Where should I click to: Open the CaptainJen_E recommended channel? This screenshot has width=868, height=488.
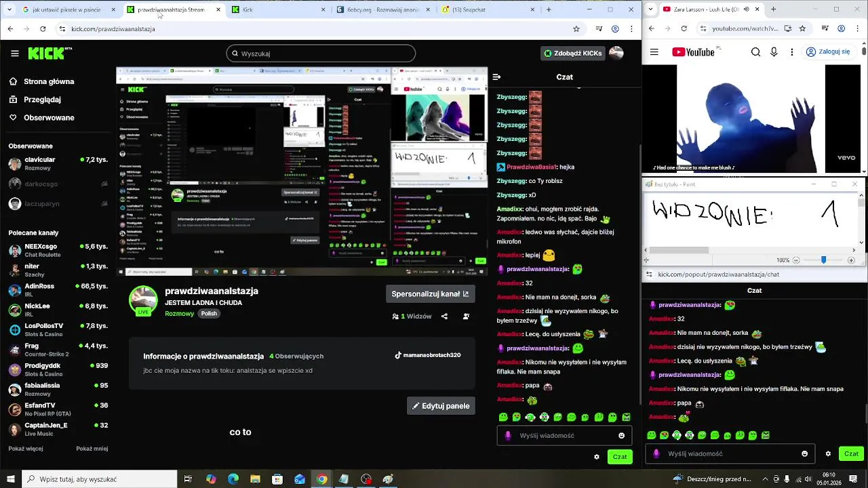click(58, 429)
